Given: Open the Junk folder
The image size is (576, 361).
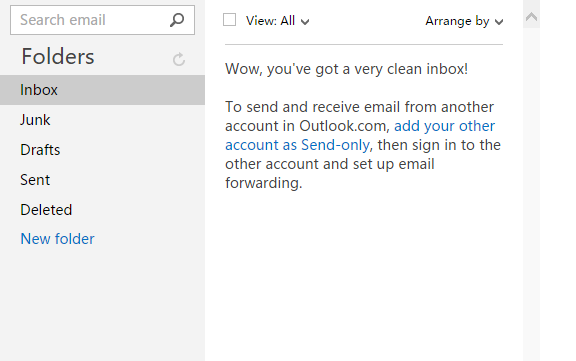Looking at the screenshot, I should (102, 120).
